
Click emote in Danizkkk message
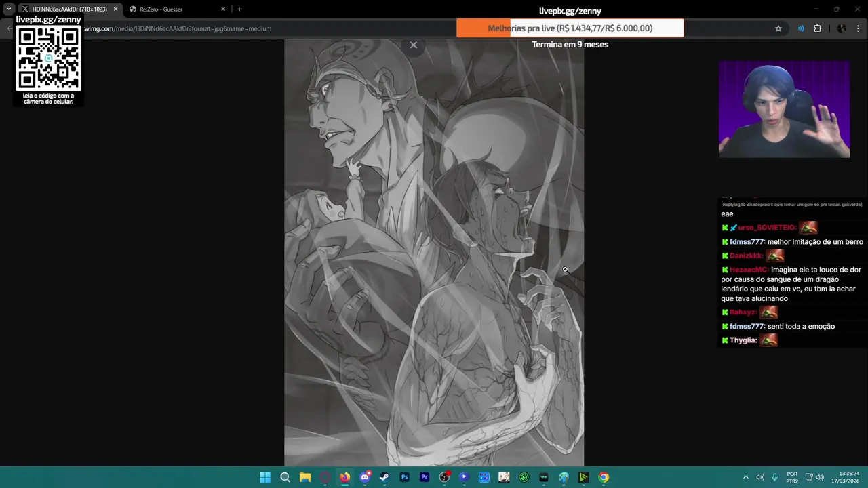[775, 256]
